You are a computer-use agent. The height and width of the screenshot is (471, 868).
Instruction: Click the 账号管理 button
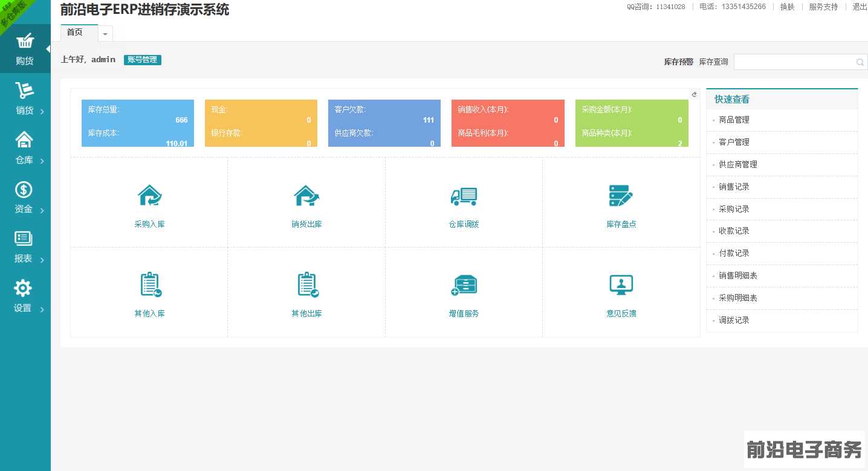pyautogui.click(x=142, y=60)
